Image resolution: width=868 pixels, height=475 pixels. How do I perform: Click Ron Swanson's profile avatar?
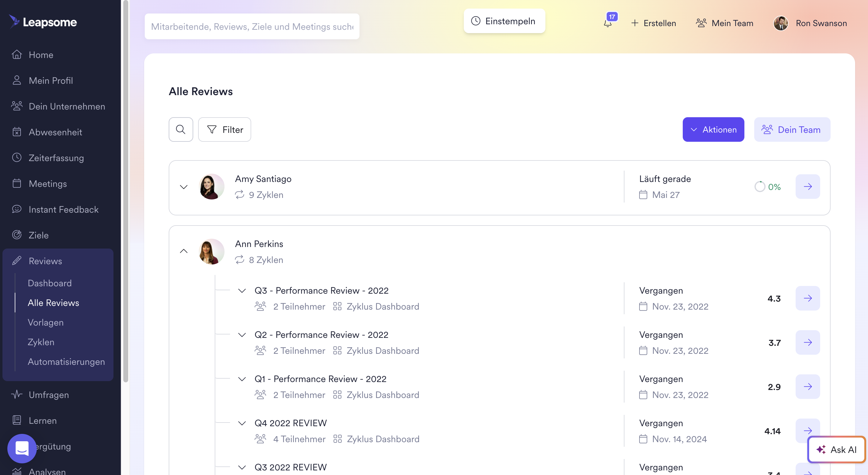[781, 23]
